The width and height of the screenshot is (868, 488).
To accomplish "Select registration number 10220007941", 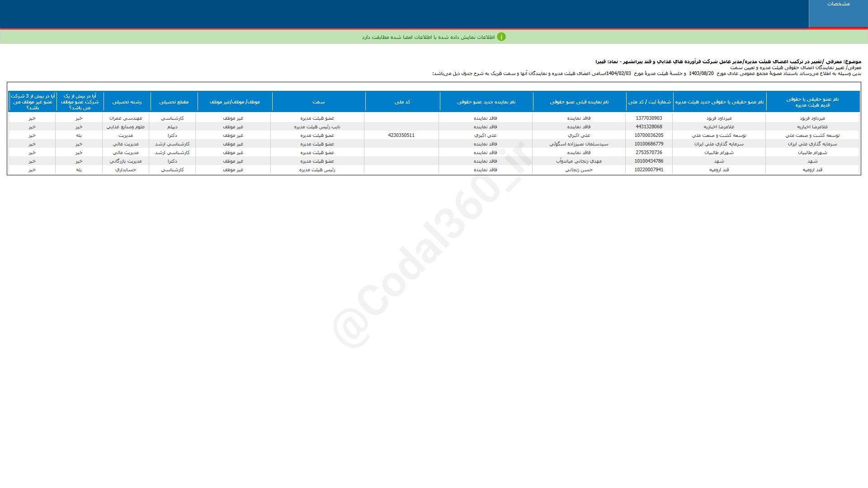I will pos(649,170).
